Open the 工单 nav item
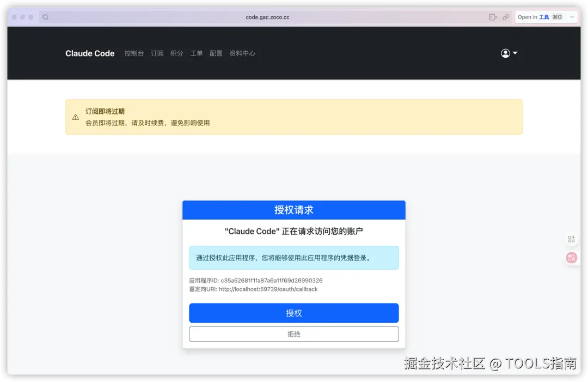Viewport: 588px width, 382px height. click(x=196, y=53)
